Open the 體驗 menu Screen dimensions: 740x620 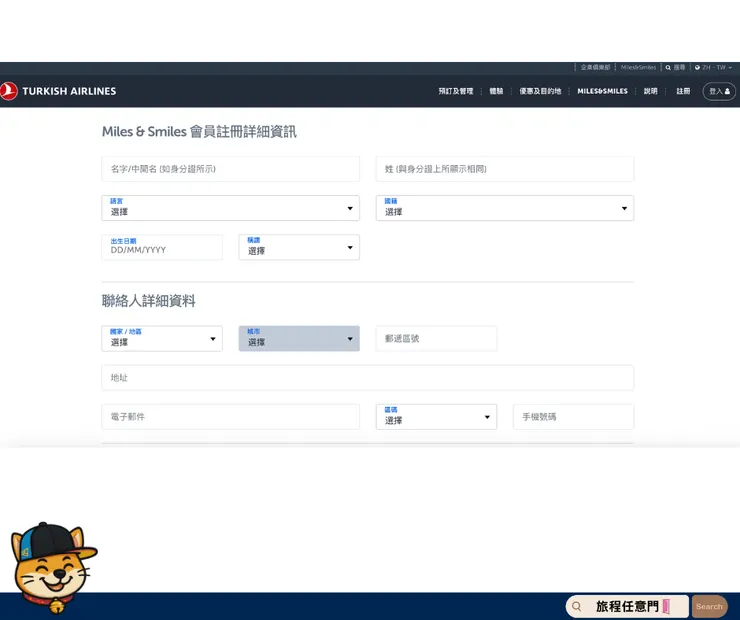pos(496,91)
